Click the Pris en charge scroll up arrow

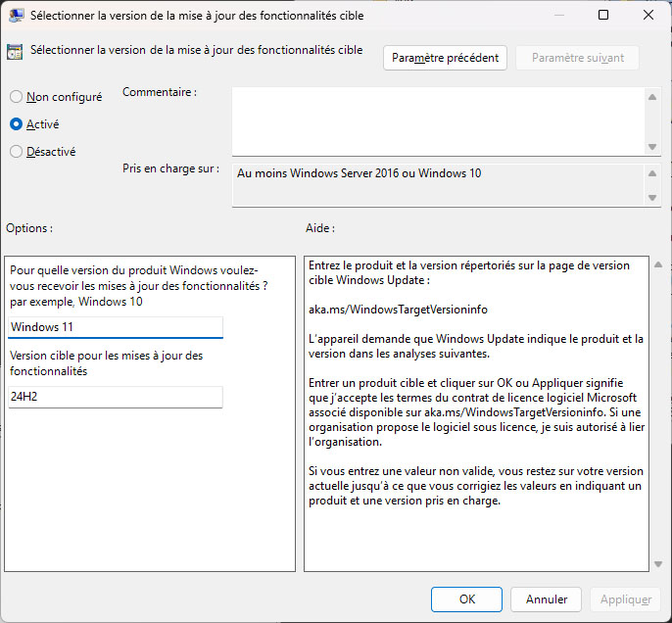pyautogui.click(x=652, y=173)
